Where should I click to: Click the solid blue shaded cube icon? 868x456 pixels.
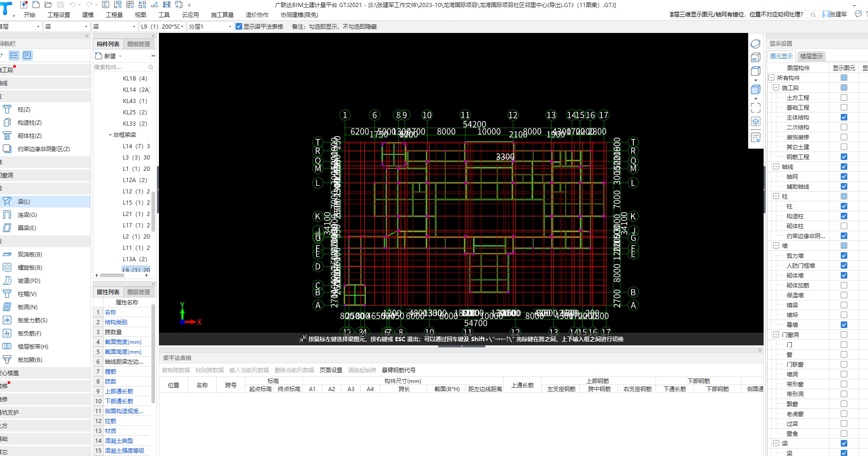[x=756, y=89]
